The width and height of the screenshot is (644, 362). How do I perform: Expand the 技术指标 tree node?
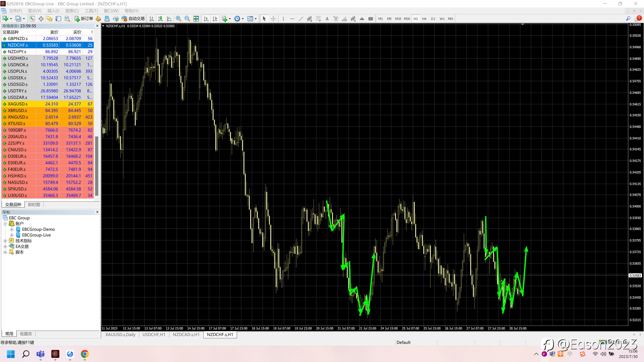click(x=5, y=241)
